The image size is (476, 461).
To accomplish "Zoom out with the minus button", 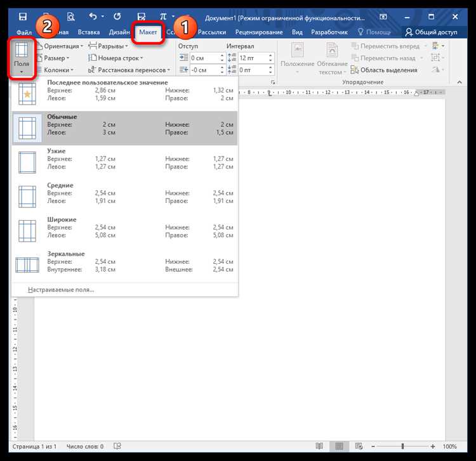I will tap(373, 446).
